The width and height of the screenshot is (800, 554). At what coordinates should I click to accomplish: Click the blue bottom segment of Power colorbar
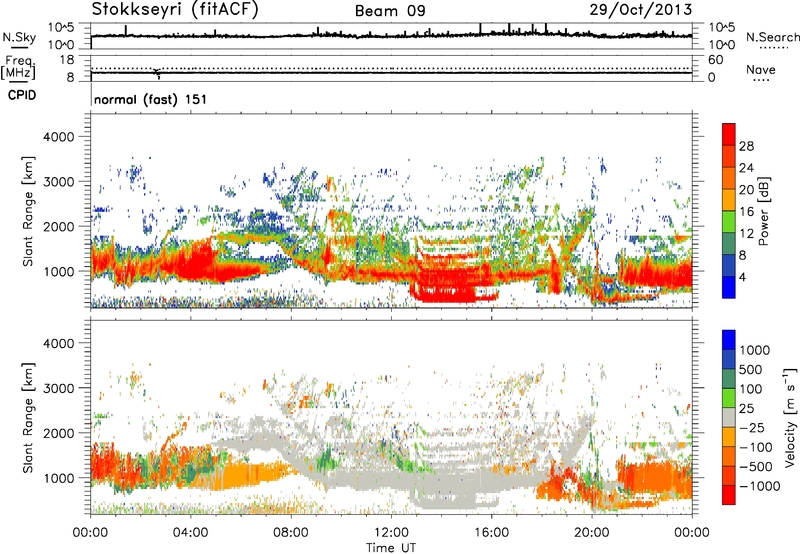(x=729, y=287)
